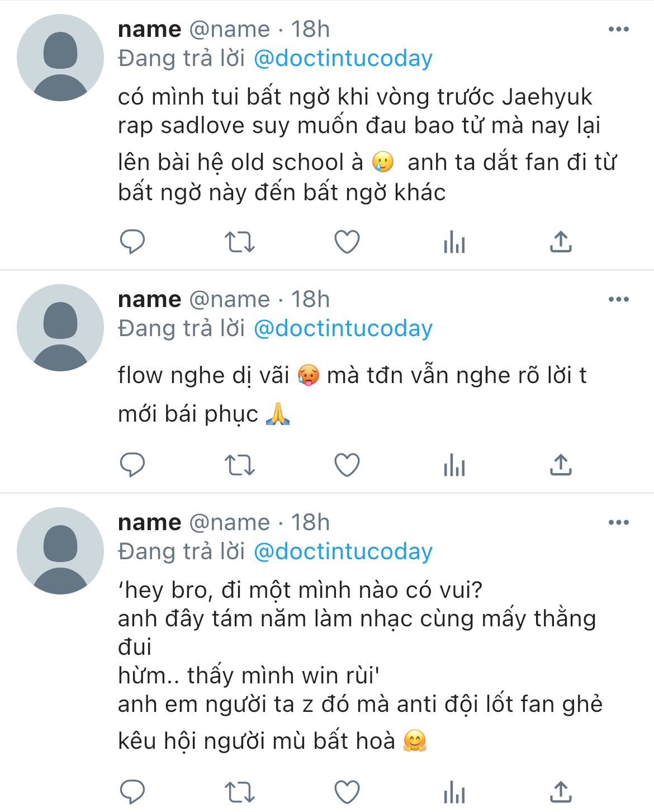This screenshot has width=654, height=812.
Task: Open more options for the first tweet
Action: point(618,30)
